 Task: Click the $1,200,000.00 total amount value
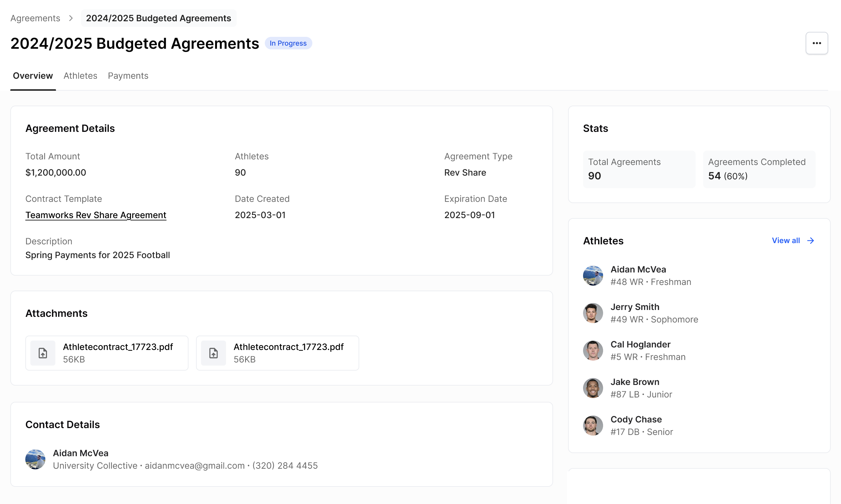tap(56, 172)
